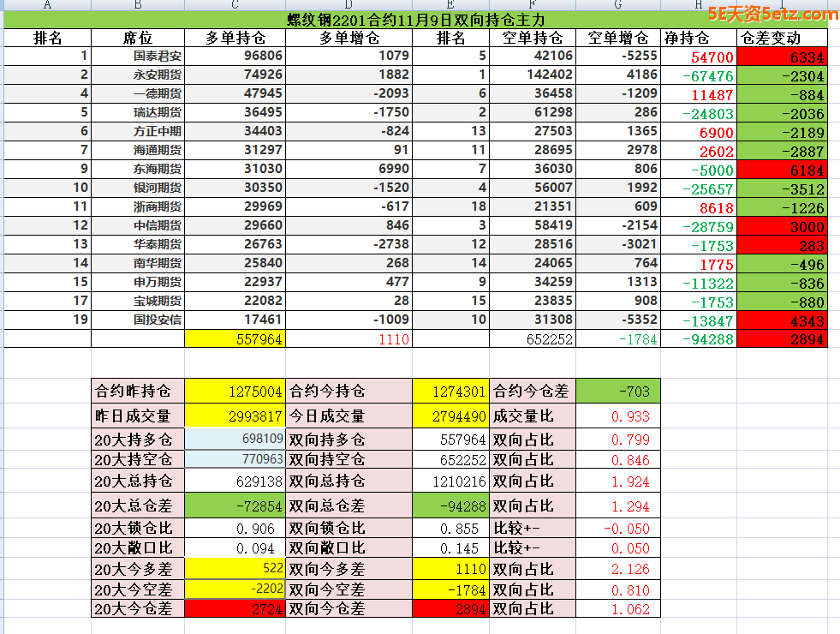Click the 今日成交量 value 2794490
Viewport: 840px width, 634px height.
[x=450, y=416]
